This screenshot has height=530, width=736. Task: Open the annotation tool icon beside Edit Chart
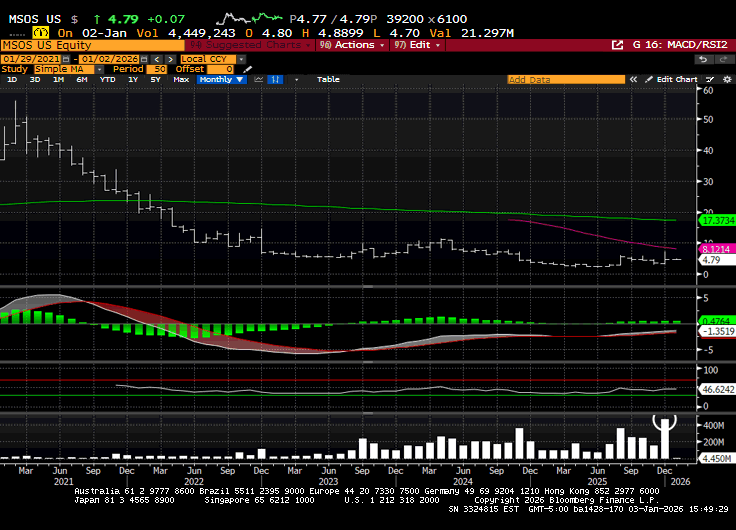pyautogui.click(x=710, y=79)
